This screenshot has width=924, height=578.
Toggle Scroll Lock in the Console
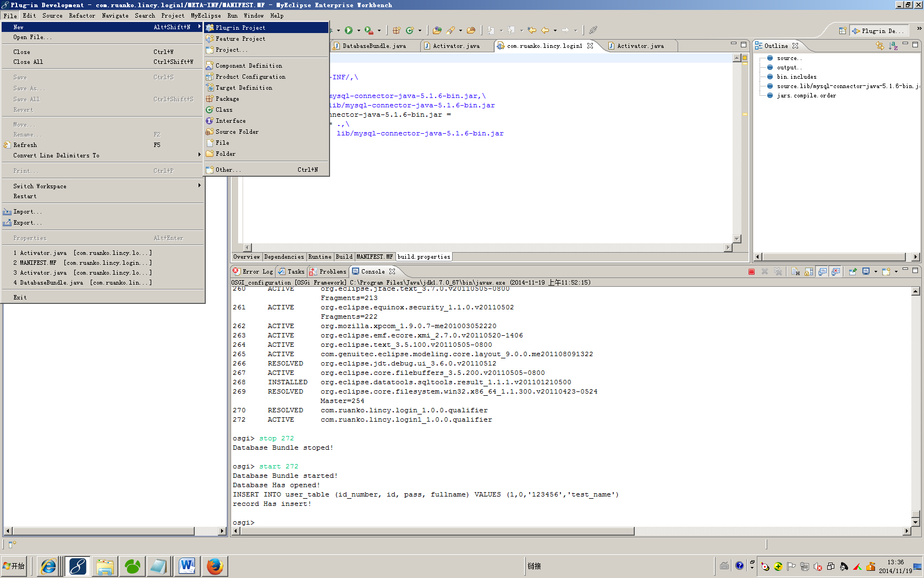[x=809, y=271]
